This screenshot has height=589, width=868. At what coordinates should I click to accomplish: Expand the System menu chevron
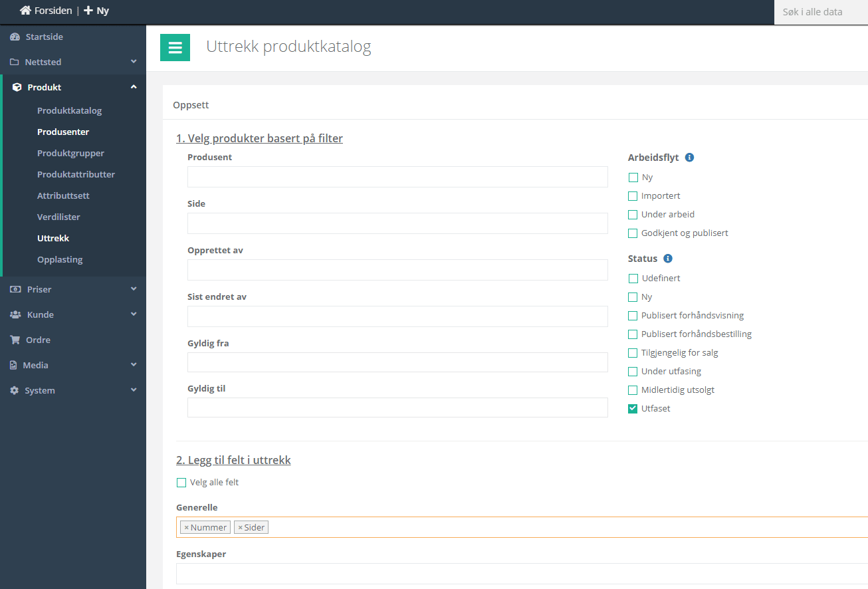click(x=134, y=390)
